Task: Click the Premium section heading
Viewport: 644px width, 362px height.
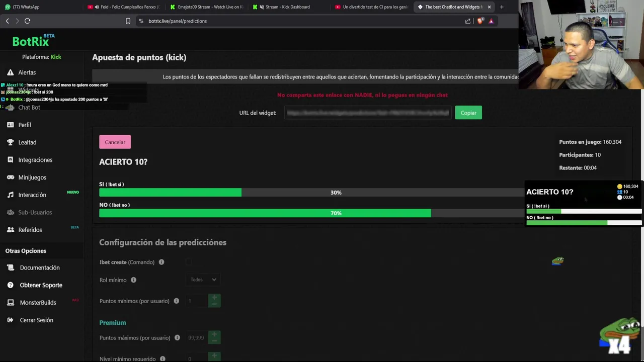Action: (x=113, y=323)
